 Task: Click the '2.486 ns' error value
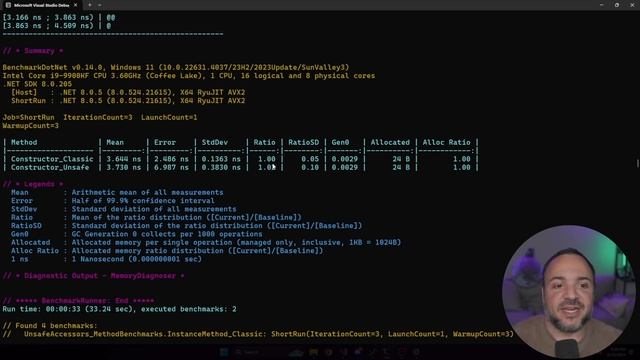tap(171, 159)
